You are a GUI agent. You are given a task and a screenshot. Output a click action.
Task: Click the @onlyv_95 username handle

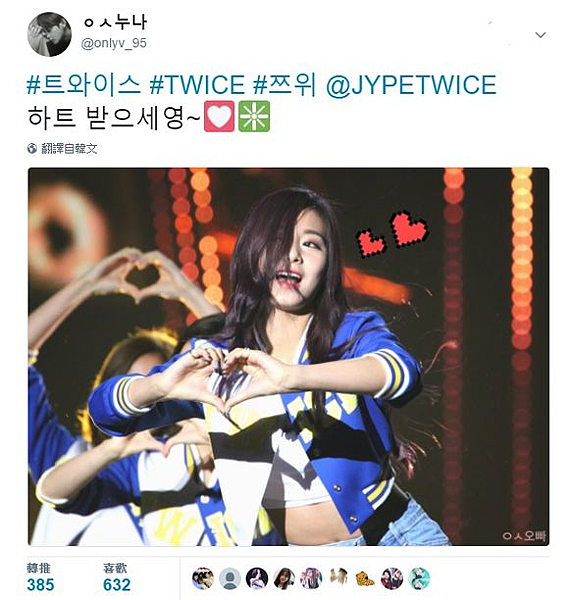point(114,43)
